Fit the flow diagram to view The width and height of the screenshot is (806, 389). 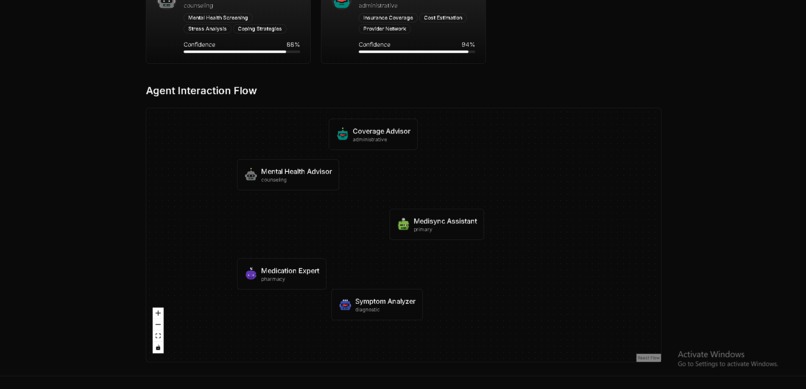(x=158, y=336)
